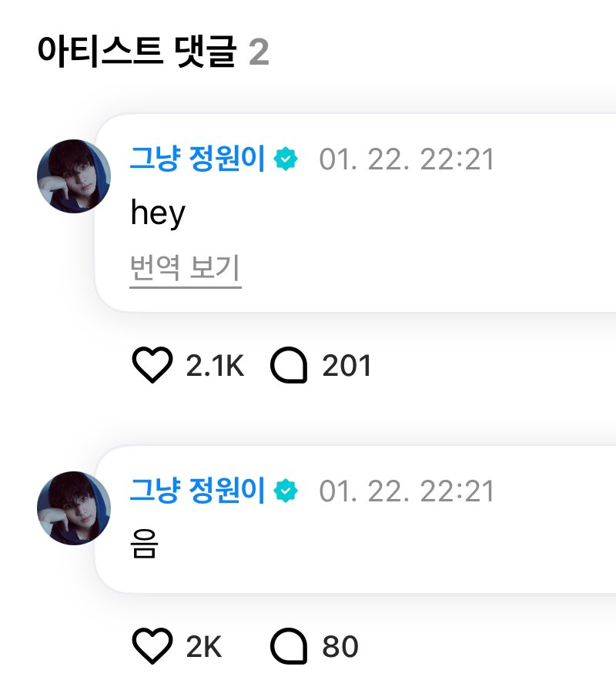Open replies on the "음" comment
The height and width of the screenshot is (697, 616).
pos(289,647)
